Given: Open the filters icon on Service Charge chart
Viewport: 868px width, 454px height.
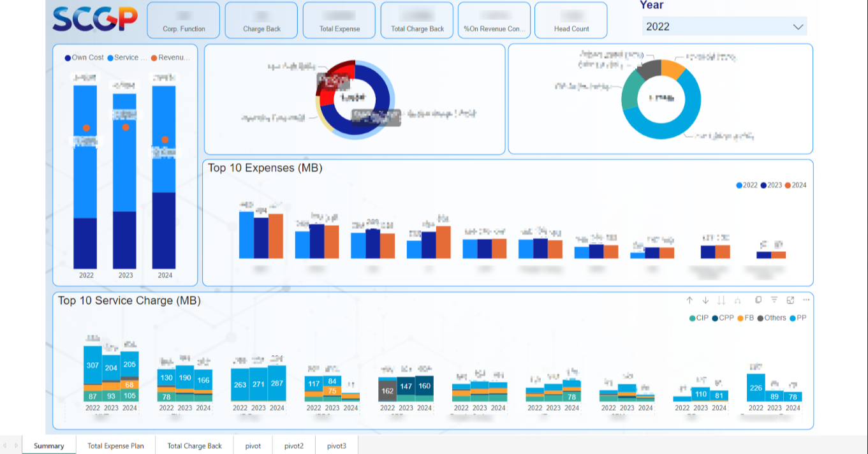Looking at the screenshot, I should pyautogui.click(x=774, y=300).
